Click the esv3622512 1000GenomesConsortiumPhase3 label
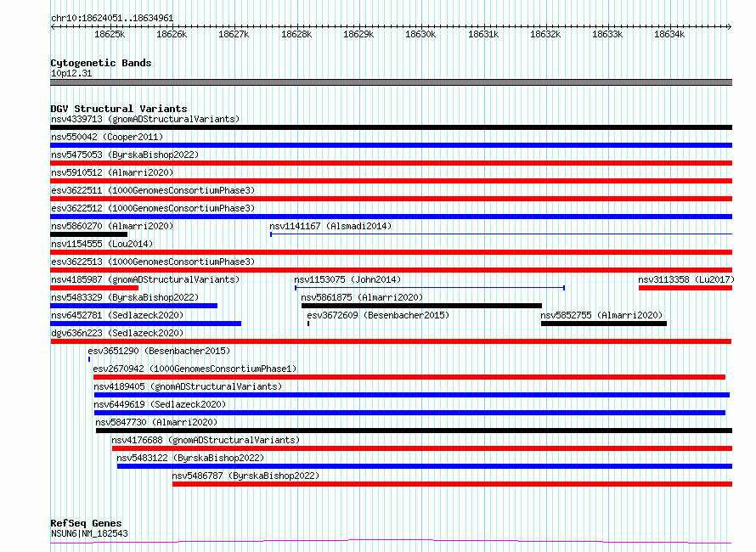Image resolution: width=756 pixels, height=552 pixels. [153, 208]
